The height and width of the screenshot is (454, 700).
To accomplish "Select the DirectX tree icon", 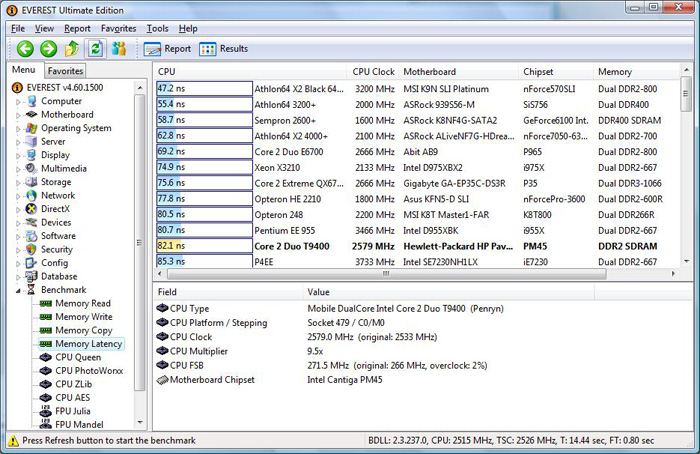I will (x=31, y=209).
